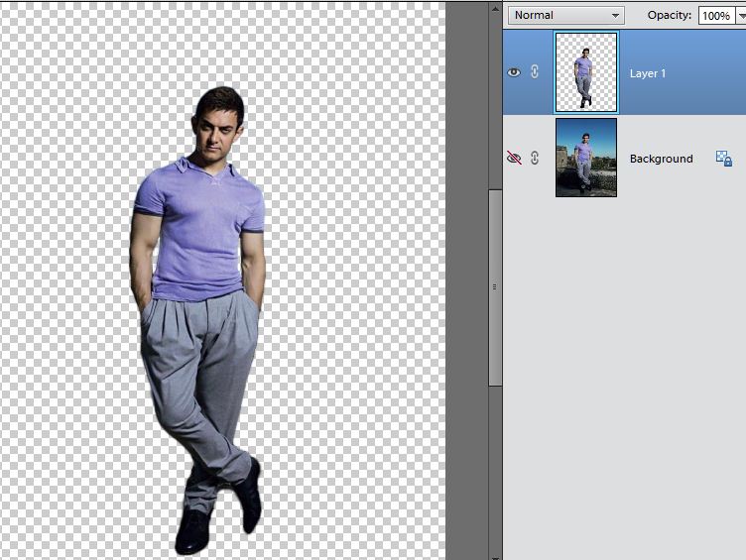Open the Normal blend mode dropdown
The width and height of the screenshot is (746, 560).
[566, 15]
